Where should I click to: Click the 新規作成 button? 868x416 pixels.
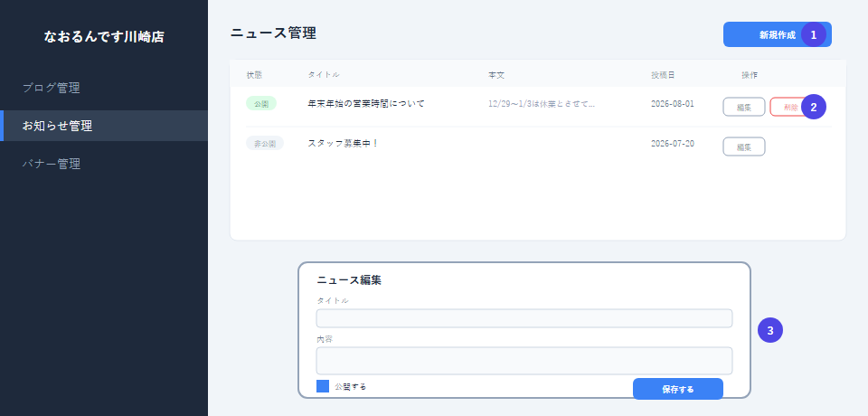(777, 34)
